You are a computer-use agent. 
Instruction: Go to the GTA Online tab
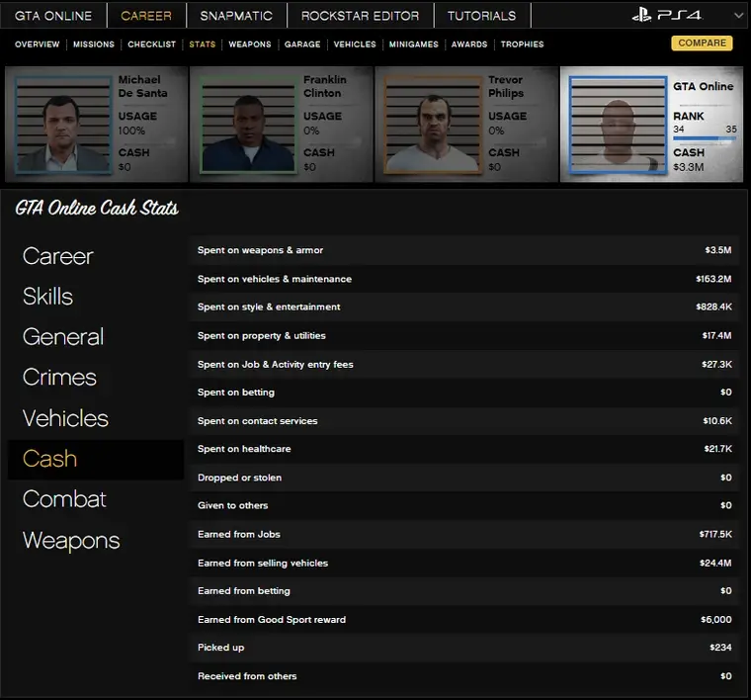53,16
